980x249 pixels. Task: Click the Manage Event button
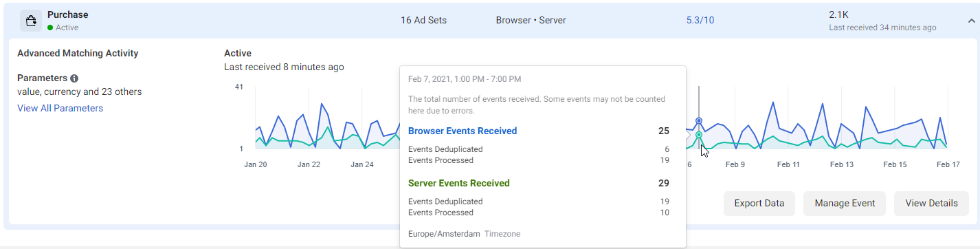tap(845, 203)
